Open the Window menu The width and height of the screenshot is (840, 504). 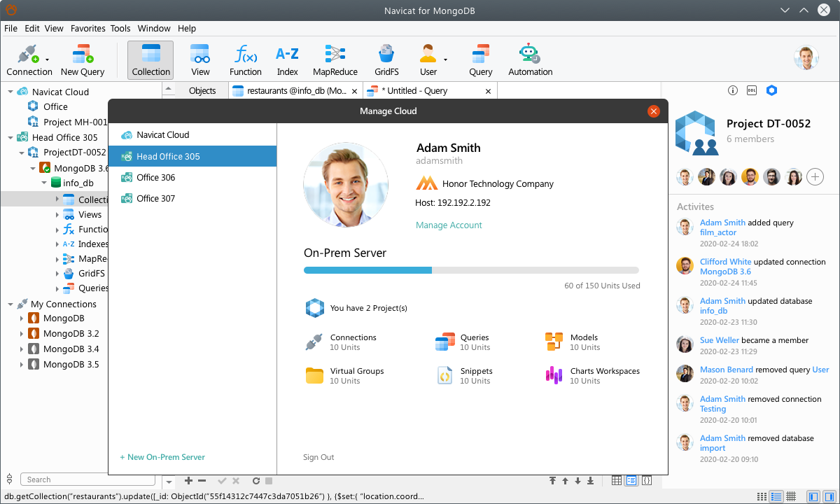[154, 29]
